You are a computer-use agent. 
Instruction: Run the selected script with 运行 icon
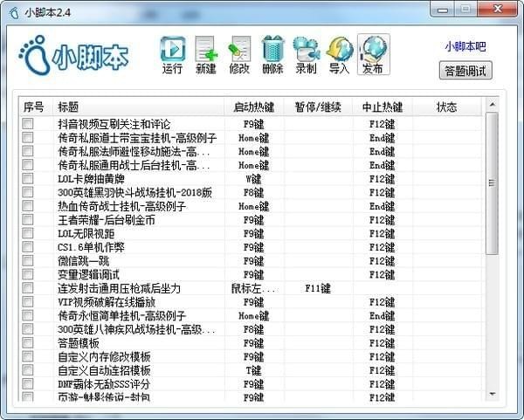[172, 55]
